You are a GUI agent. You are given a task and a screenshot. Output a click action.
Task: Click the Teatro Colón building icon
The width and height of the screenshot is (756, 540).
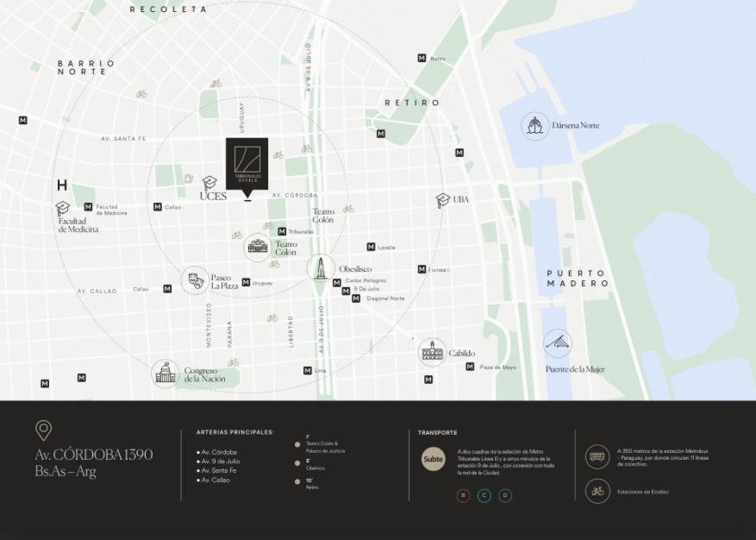pyautogui.click(x=258, y=248)
